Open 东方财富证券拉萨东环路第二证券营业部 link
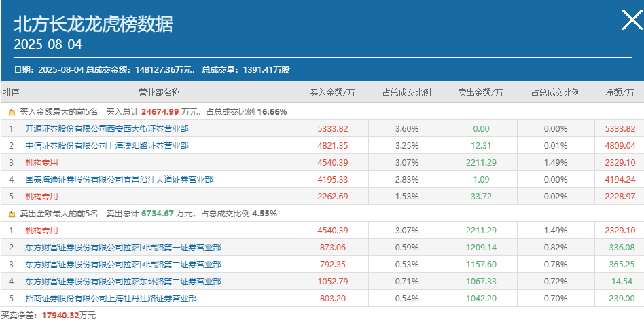644x323 pixels. [x=123, y=282]
